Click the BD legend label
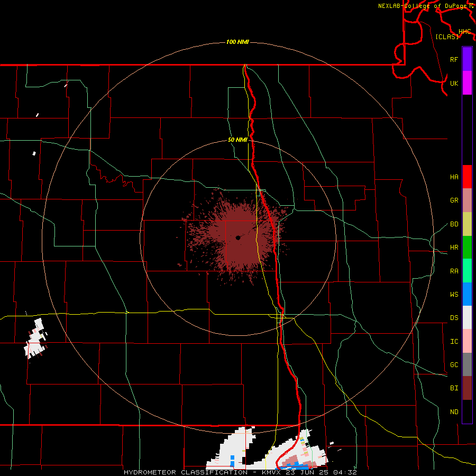This screenshot has width=476, height=476. coord(454,224)
